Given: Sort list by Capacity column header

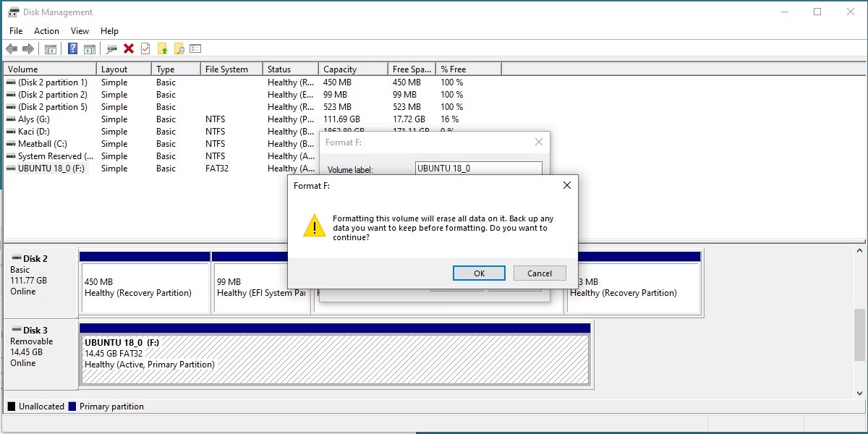Looking at the screenshot, I should tap(353, 69).
